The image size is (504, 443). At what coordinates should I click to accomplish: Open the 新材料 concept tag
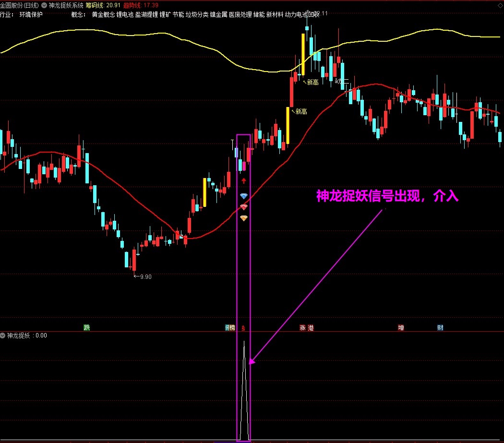(x=275, y=14)
